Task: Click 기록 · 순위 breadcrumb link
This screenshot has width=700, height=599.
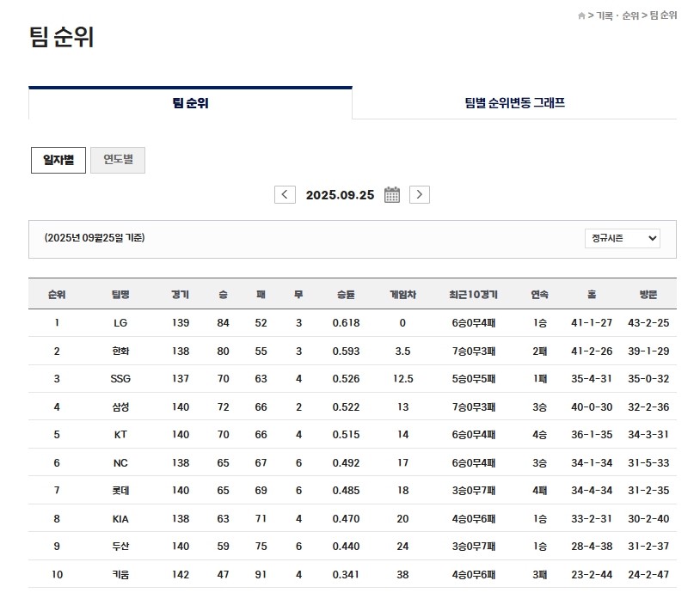Action: 617,15
